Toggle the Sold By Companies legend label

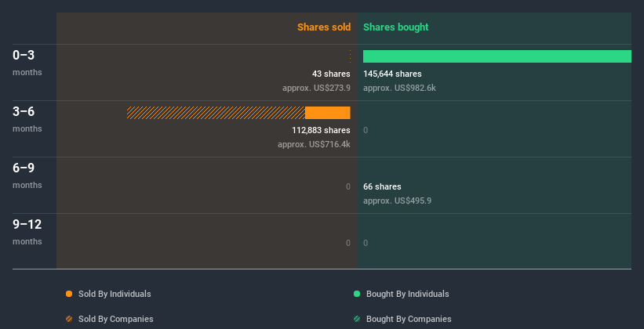pyautogui.click(x=116, y=319)
